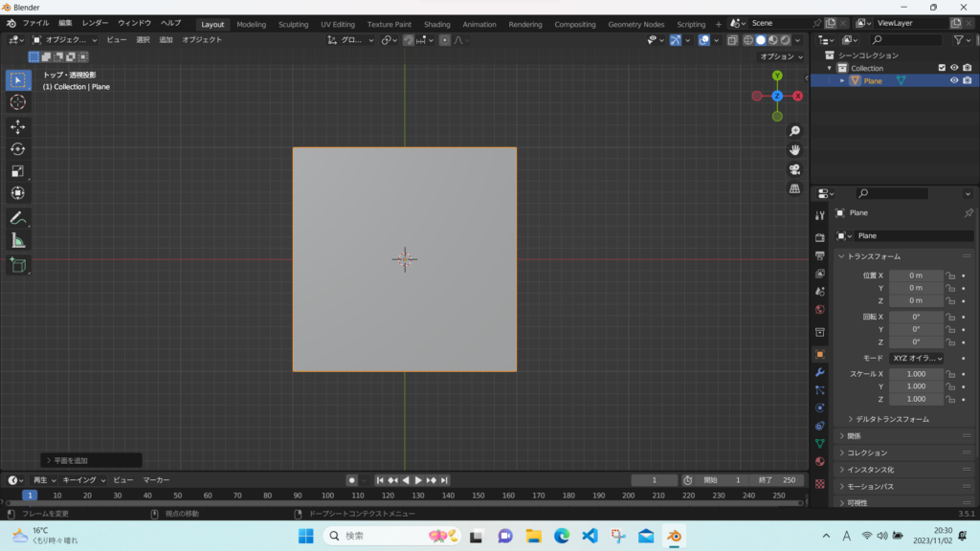
Task: Hide the Plane object with eye icon
Action: (x=954, y=81)
